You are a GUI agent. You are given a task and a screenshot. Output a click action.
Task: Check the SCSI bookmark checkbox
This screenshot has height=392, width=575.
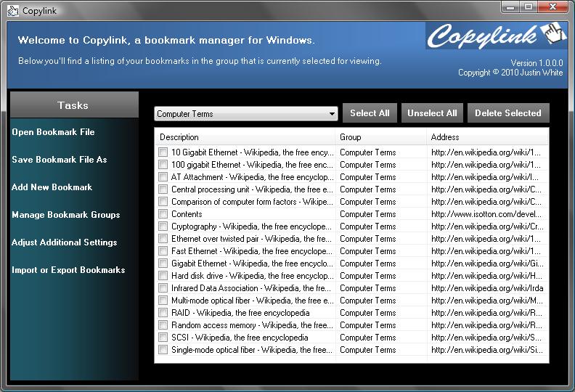coord(163,338)
